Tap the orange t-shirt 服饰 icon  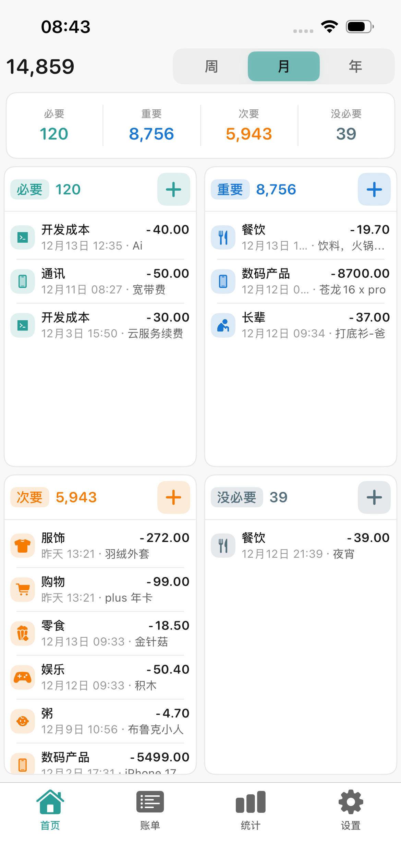coord(23,545)
